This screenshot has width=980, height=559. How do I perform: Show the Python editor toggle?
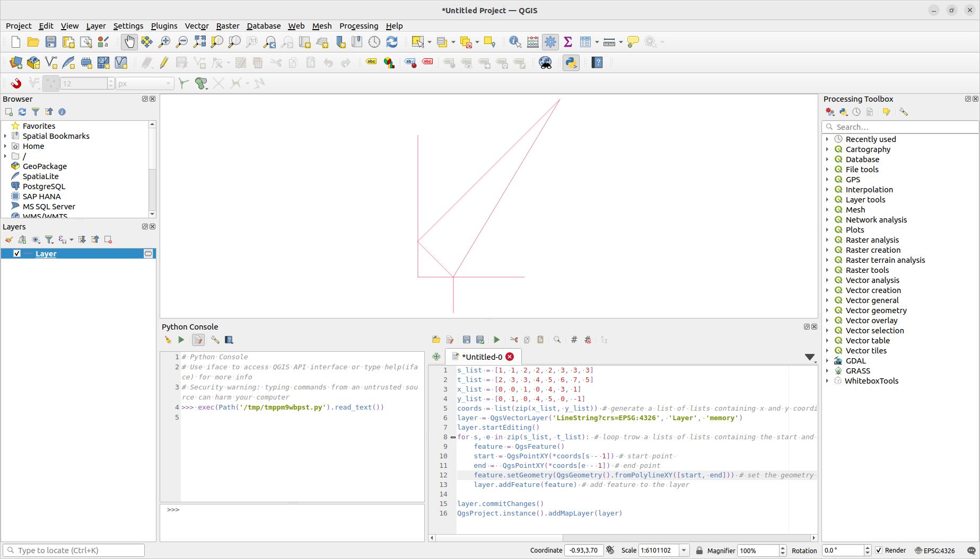coord(198,340)
